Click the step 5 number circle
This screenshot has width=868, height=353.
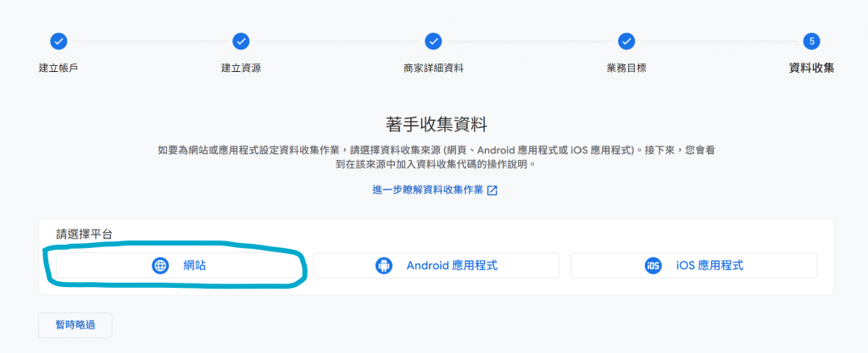(811, 41)
